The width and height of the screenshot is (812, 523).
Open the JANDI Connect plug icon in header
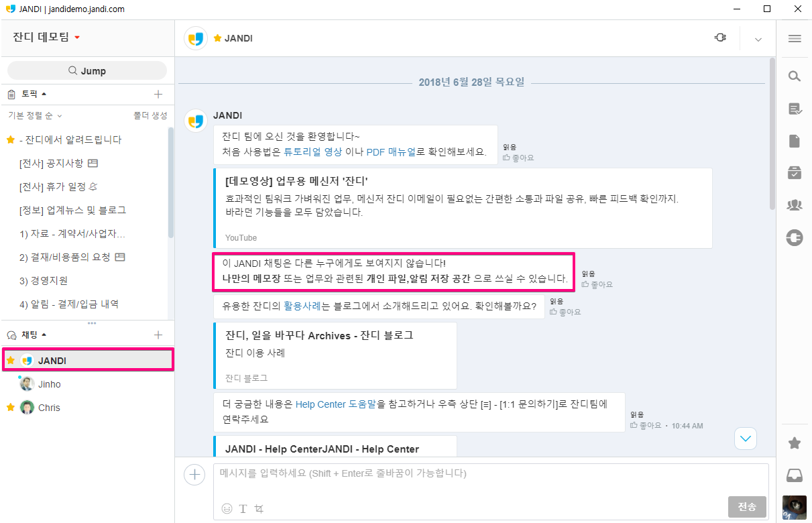[720, 38]
